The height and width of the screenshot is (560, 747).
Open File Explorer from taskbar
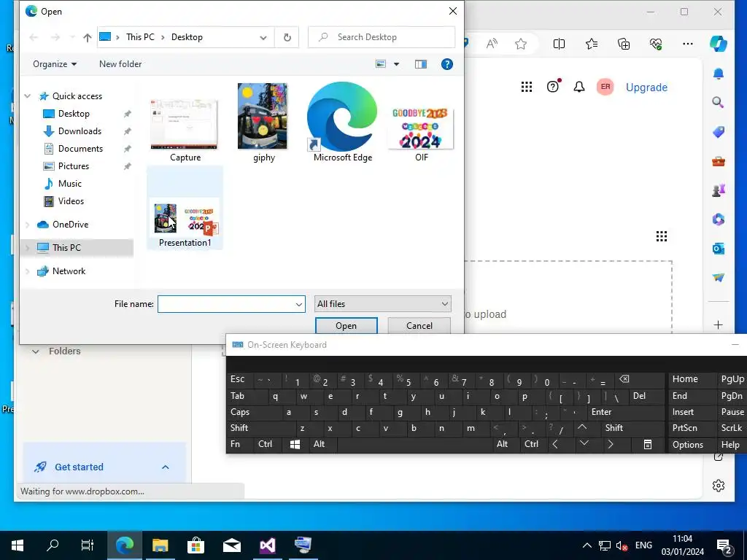(x=160, y=545)
